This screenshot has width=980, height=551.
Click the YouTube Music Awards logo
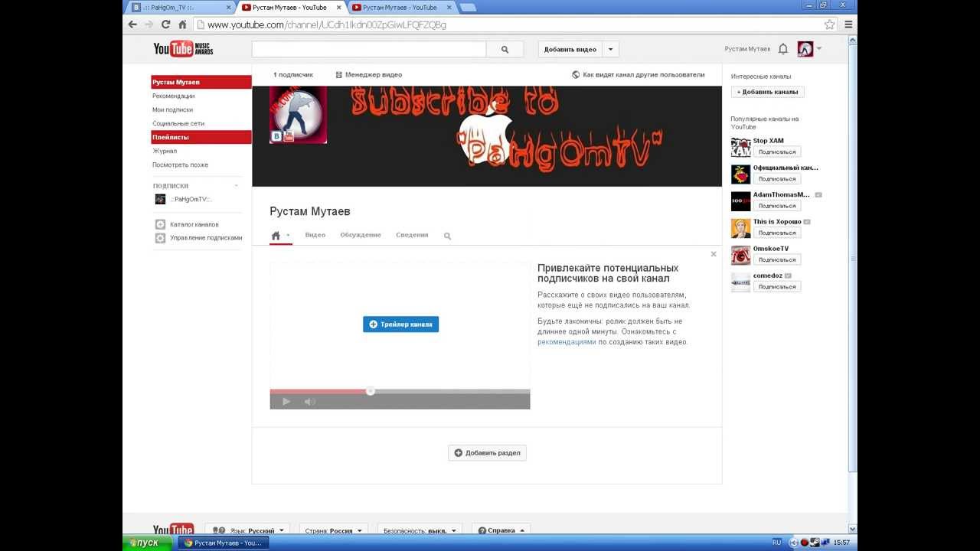click(x=183, y=49)
